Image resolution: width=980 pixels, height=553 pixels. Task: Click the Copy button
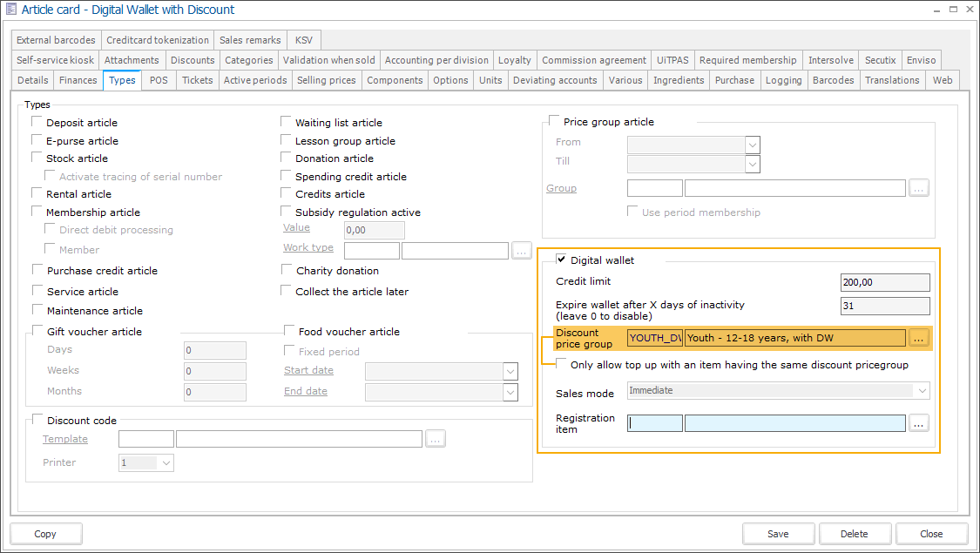click(x=45, y=534)
